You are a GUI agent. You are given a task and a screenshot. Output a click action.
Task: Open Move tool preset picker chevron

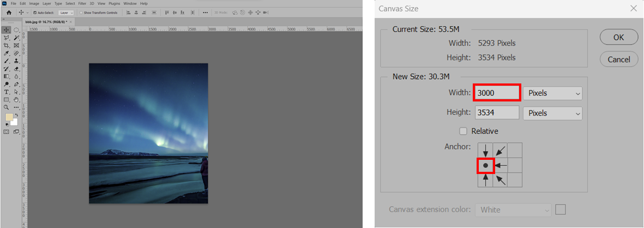[27, 13]
